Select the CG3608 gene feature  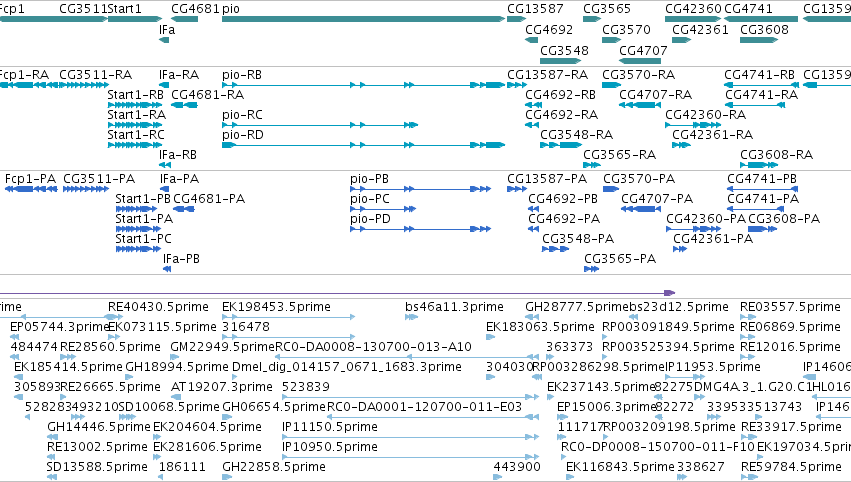[759, 40]
